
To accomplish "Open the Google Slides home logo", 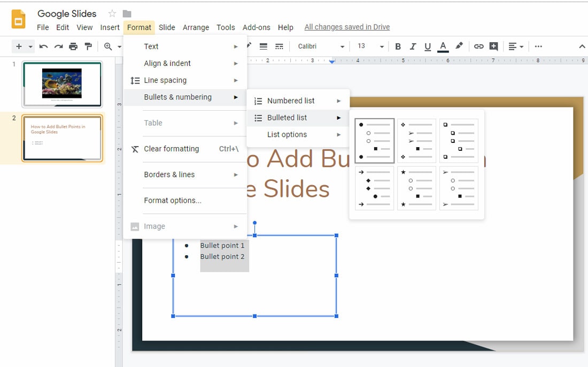I will pos(18,19).
